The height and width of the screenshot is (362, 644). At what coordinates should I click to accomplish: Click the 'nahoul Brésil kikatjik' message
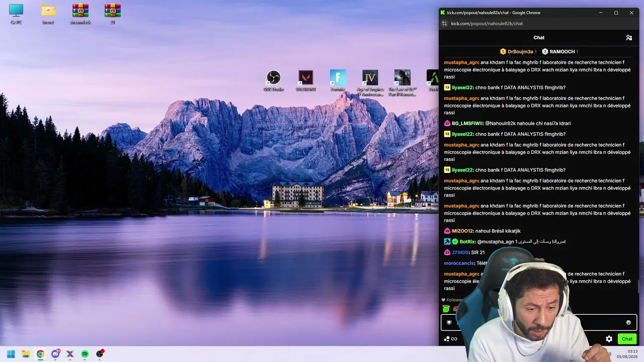[x=498, y=231]
